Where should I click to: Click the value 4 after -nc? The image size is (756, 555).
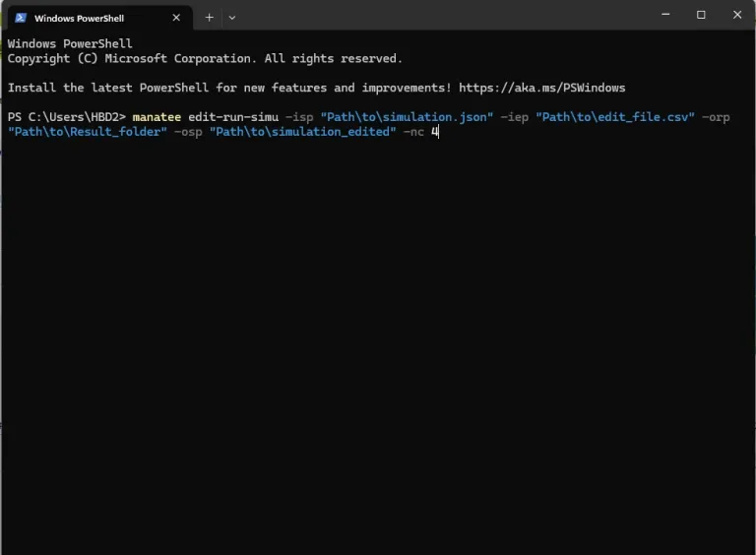click(x=434, y=132)
